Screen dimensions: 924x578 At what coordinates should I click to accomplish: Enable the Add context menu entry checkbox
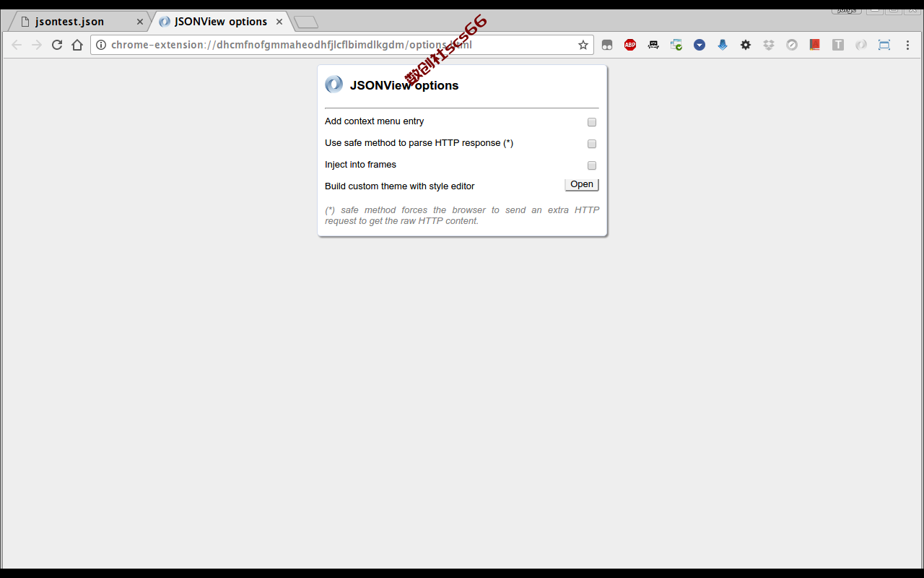(592, 122)
